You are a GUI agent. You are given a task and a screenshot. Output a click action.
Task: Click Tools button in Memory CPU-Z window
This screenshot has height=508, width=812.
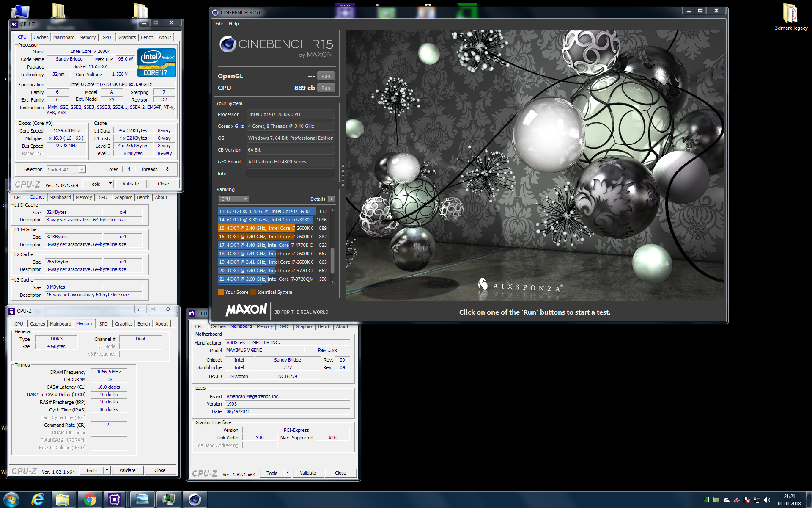coord(91,470)
